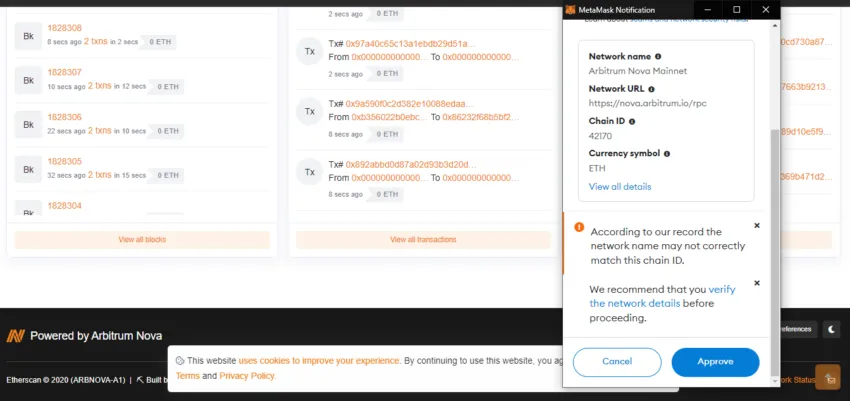Click the Arbitrum Nova logo in footer
This screenshot has width=850, height=401.
coord(16,336)
